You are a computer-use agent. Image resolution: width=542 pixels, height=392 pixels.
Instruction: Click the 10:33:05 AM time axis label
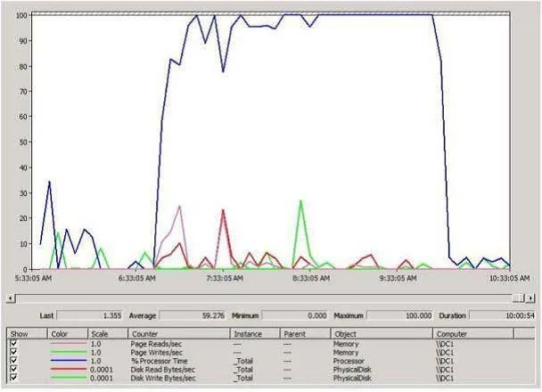[x=510, y=278]
